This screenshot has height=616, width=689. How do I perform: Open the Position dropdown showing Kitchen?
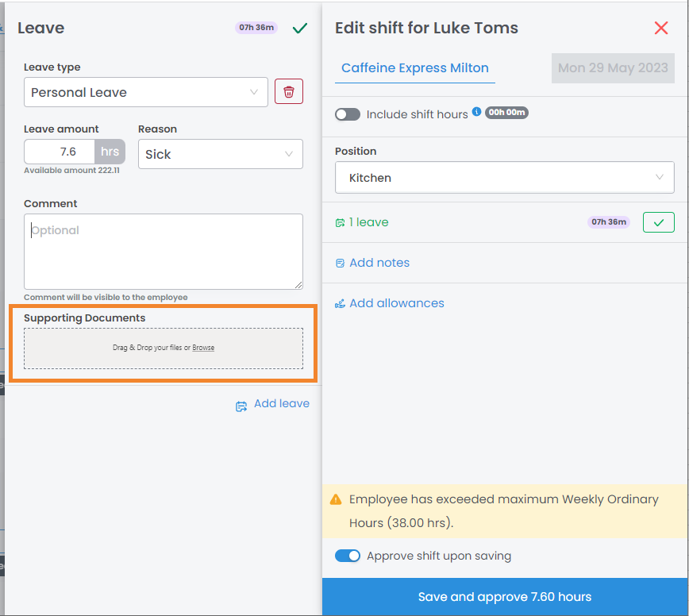[x=504, y=178]
